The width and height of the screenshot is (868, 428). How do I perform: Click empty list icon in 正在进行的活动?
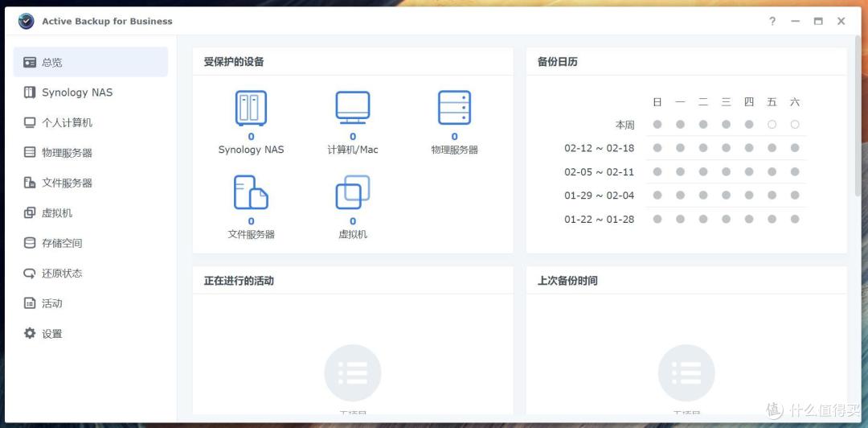353,372
